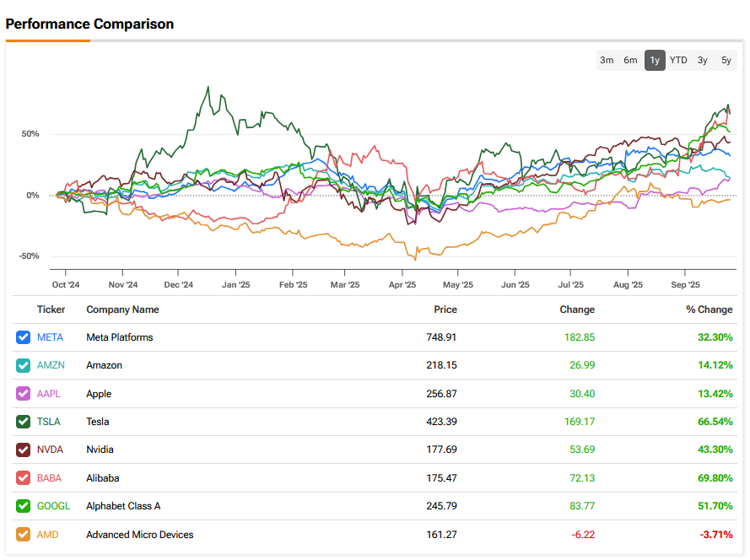
Task: Click the Alibaba percent change 69.80%
Action: pos(715,477)
